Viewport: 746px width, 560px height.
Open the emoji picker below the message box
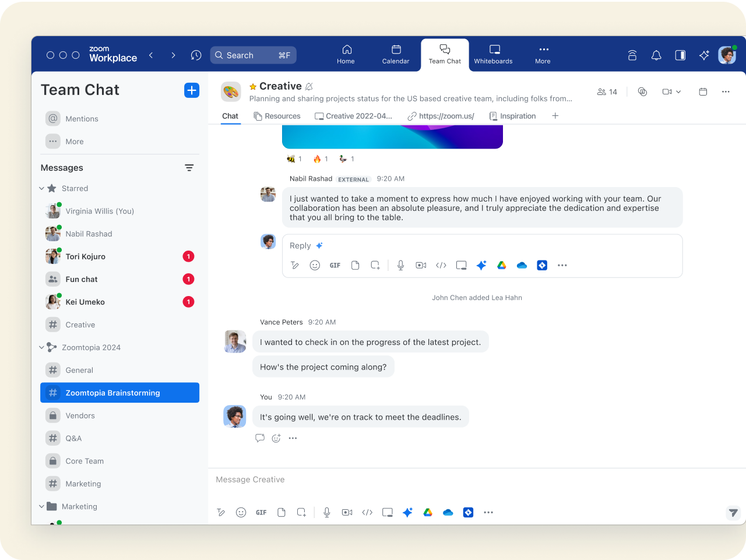241,512
